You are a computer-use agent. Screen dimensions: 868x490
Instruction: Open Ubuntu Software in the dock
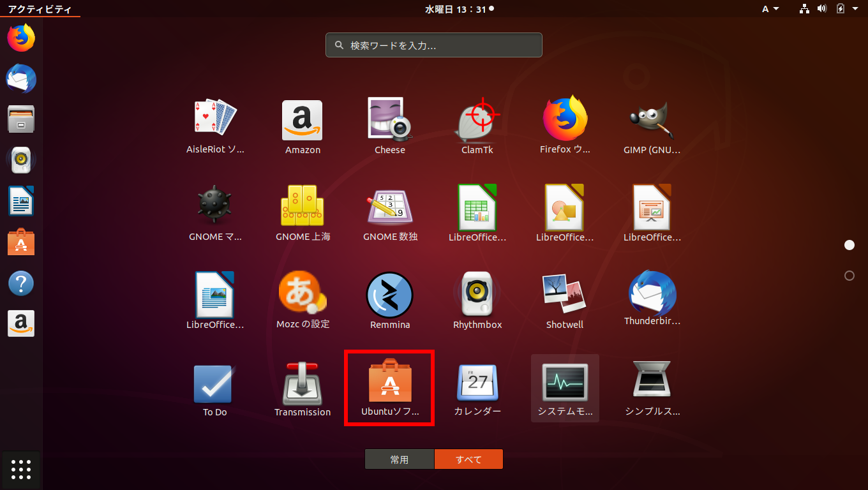[x=21, y=242]
